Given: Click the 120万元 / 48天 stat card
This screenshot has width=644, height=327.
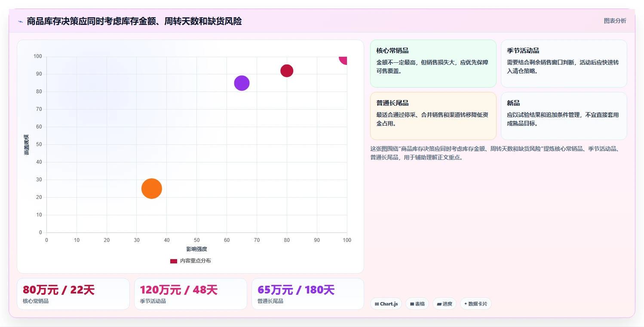Looking at the screenshot, I should coord(190,294).
